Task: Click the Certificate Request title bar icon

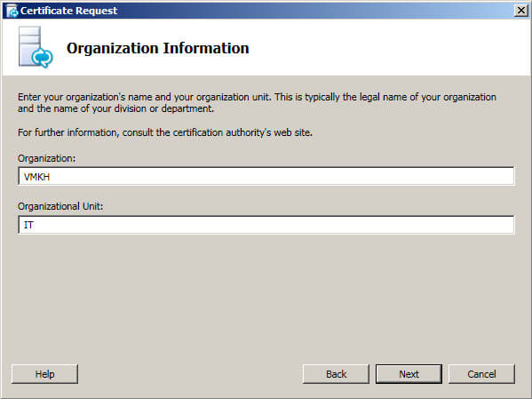Action: point(12,11)
